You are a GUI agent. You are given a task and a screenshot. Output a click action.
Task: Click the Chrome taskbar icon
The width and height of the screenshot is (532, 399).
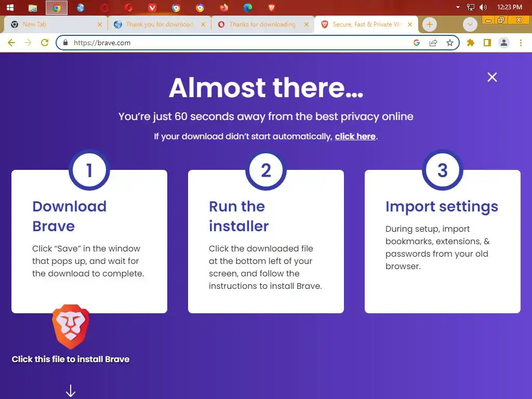[57, 8]
